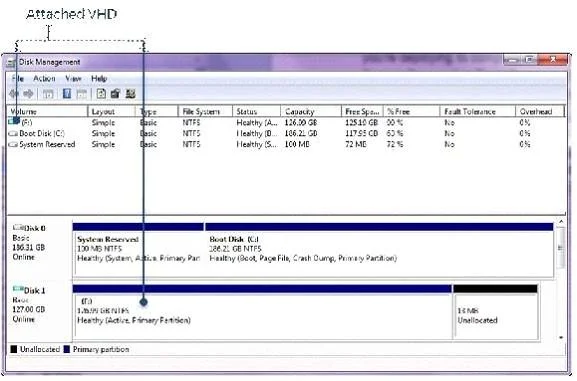Sort by the Type column header
Screen dimensions: 577x381
[157, 112]
